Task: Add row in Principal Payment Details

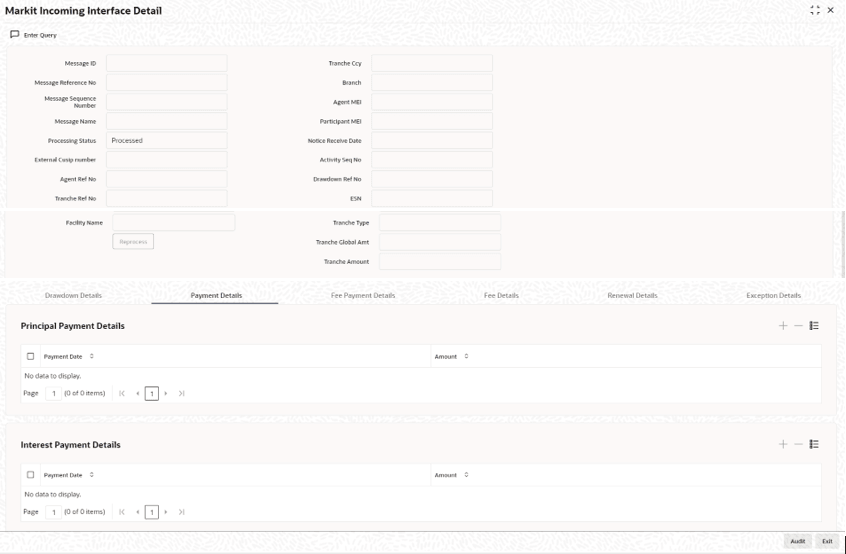Action: click(x=783, y=326)
